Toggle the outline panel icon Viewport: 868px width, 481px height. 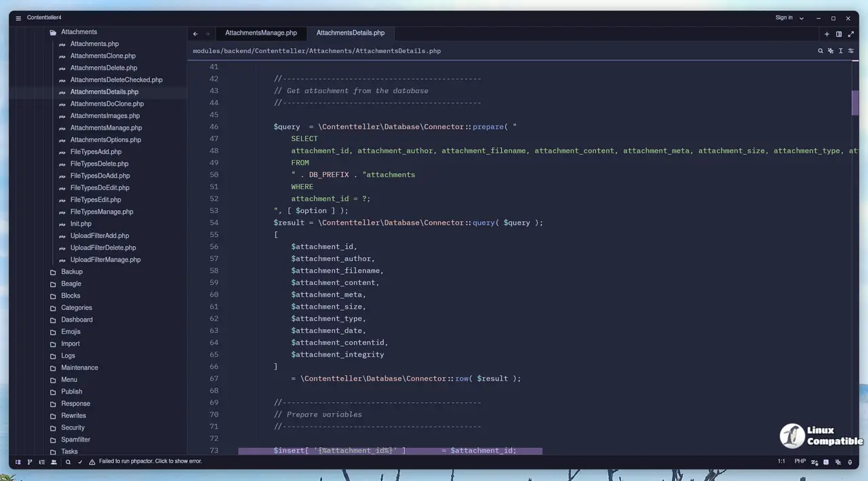point(42,462)
